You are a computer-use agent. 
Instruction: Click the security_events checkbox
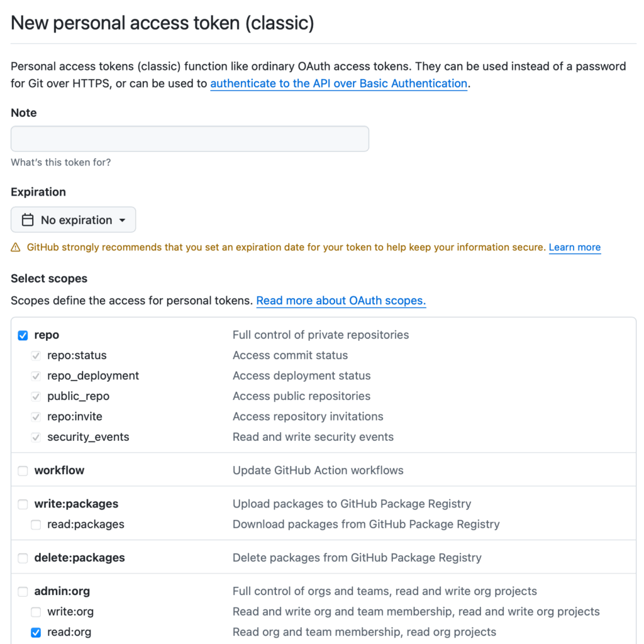pos(36,438)
